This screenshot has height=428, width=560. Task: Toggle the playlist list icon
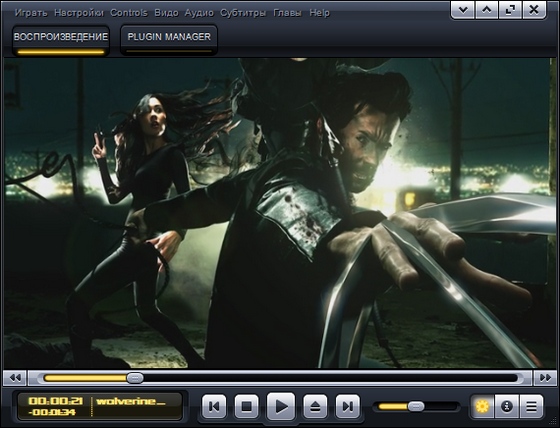click(531, 406)
